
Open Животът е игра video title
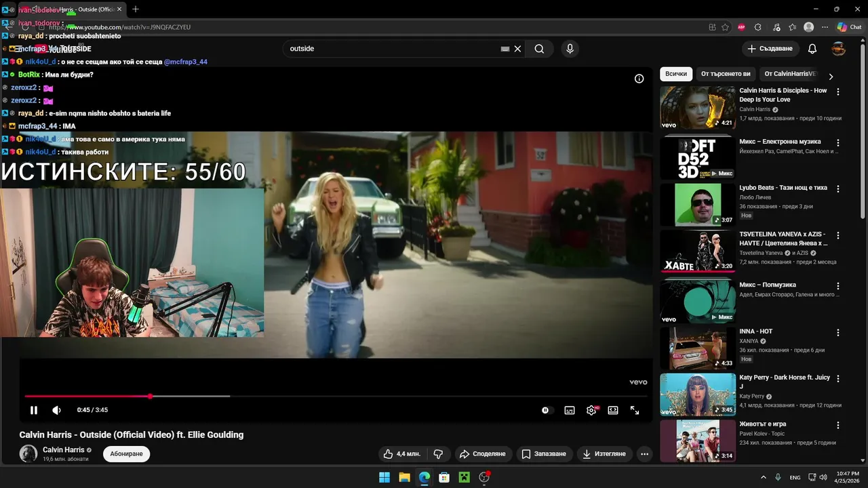(763, 424)
